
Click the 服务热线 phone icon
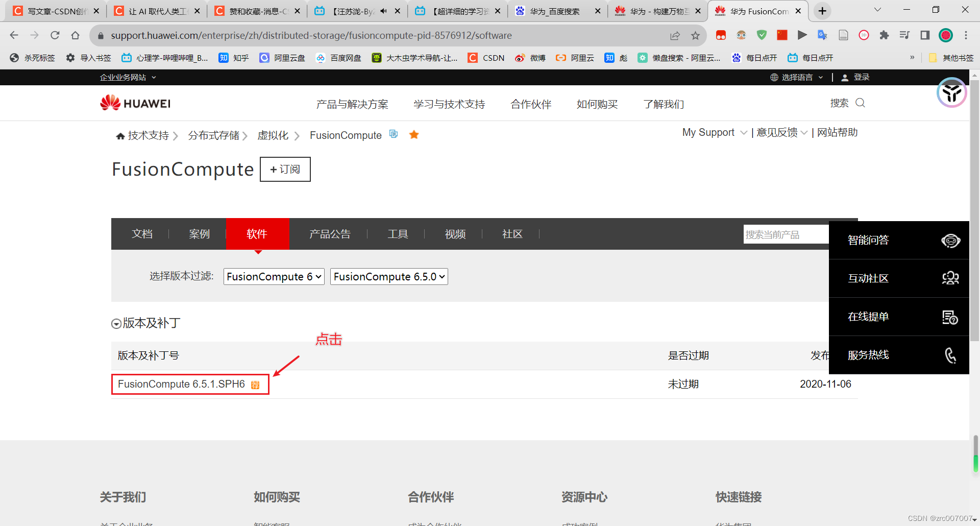tap(950, 355)
